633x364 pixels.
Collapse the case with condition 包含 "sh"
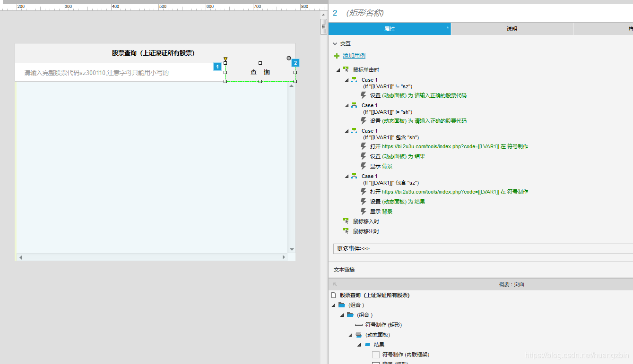[347, 131]
